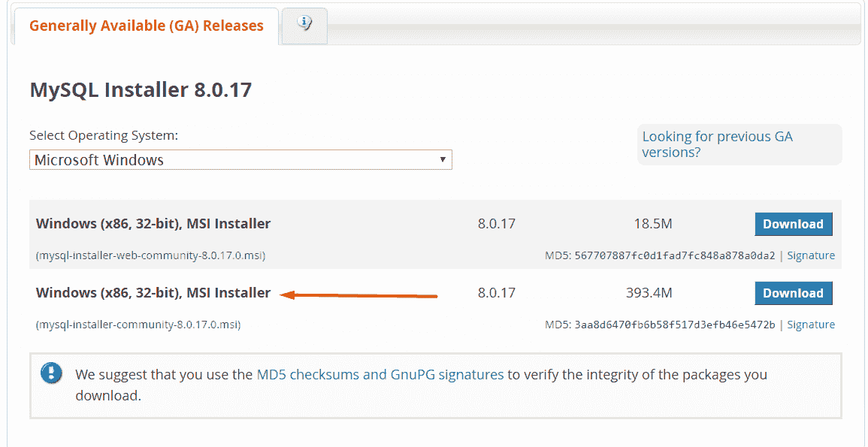Click the 393.4M file size text
Screen dimensions: 868x447
[x=649, y=293]
